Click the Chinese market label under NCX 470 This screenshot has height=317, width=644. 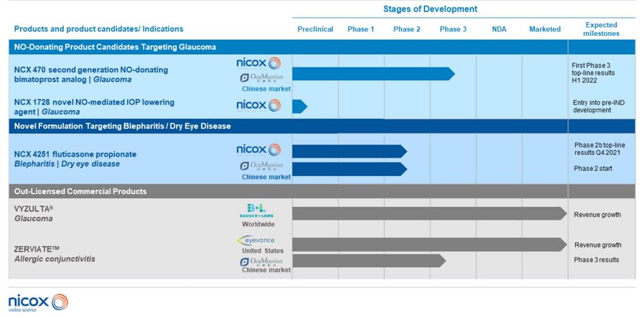click(266, 89)
